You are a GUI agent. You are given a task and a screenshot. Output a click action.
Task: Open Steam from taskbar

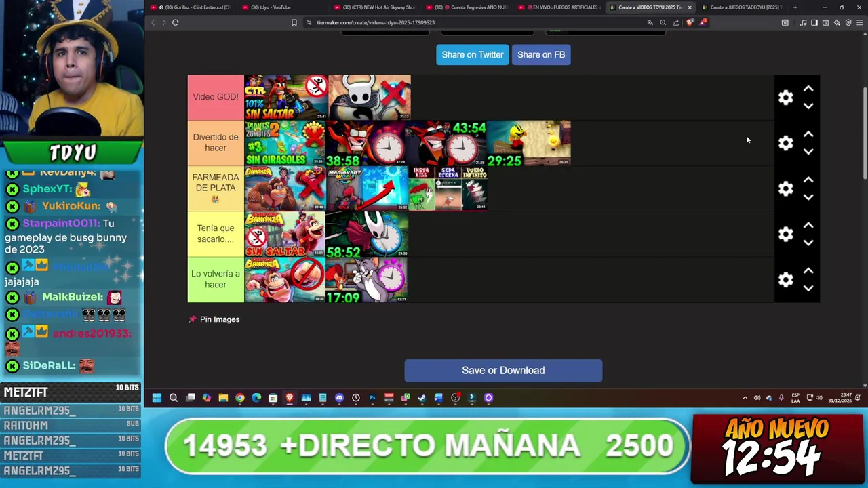pos(422,398)
